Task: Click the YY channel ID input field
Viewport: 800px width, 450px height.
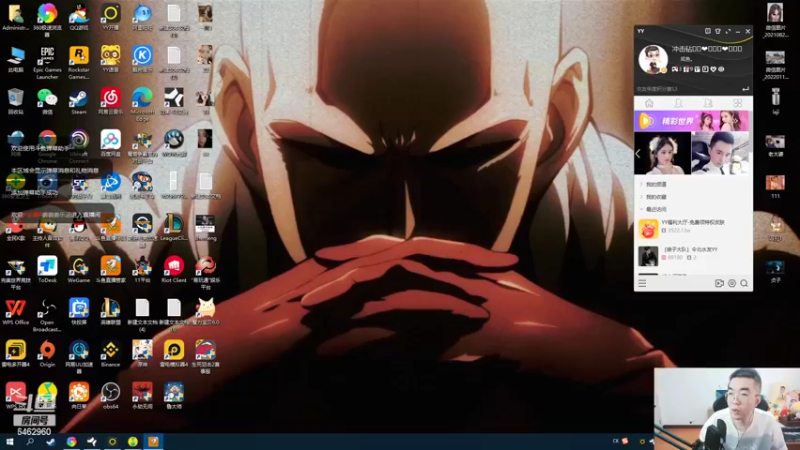Action: (x=687, y=89)
